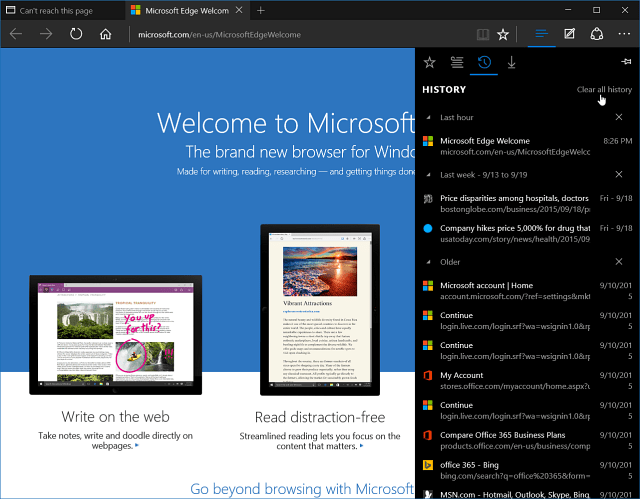Toggle reading view icon
The image size is (640, 499).
tap(483, 35)
